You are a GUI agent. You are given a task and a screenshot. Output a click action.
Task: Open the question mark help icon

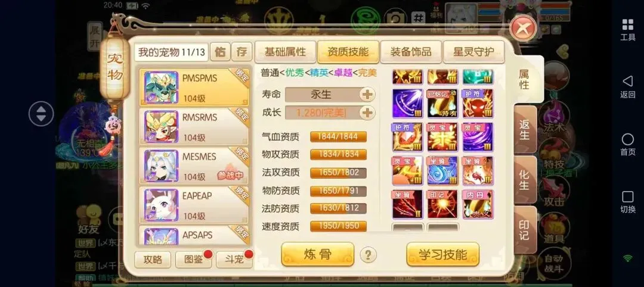point(368,255)
